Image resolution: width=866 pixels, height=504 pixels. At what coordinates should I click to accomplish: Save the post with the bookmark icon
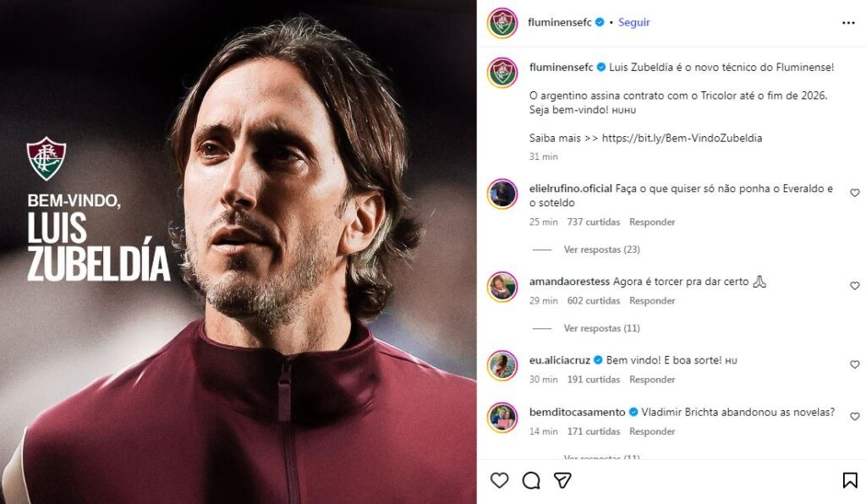click(849, 480)
